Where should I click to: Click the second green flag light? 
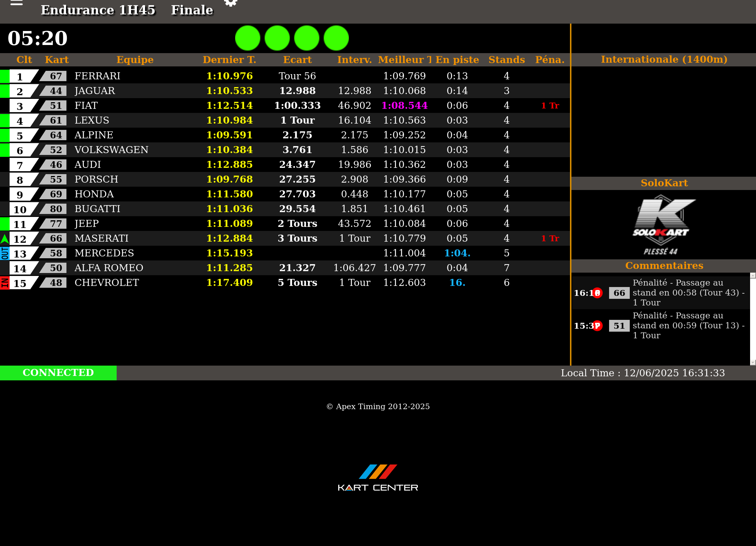(277, 38)
